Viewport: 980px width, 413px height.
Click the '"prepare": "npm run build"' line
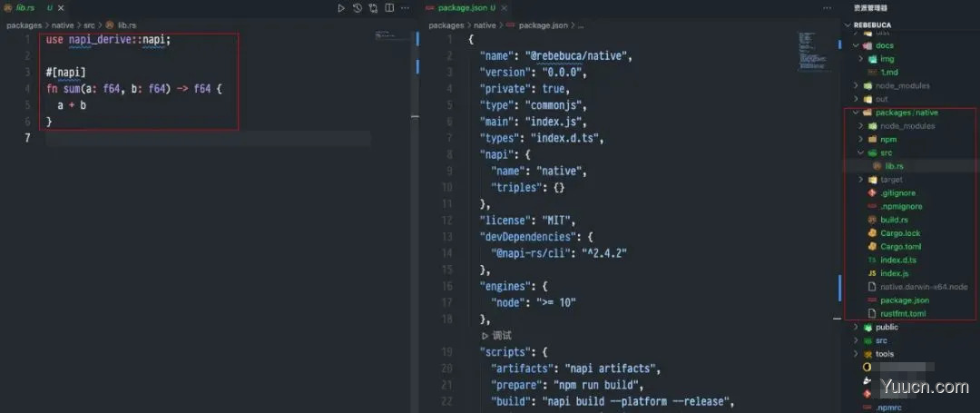click(567, 385)
